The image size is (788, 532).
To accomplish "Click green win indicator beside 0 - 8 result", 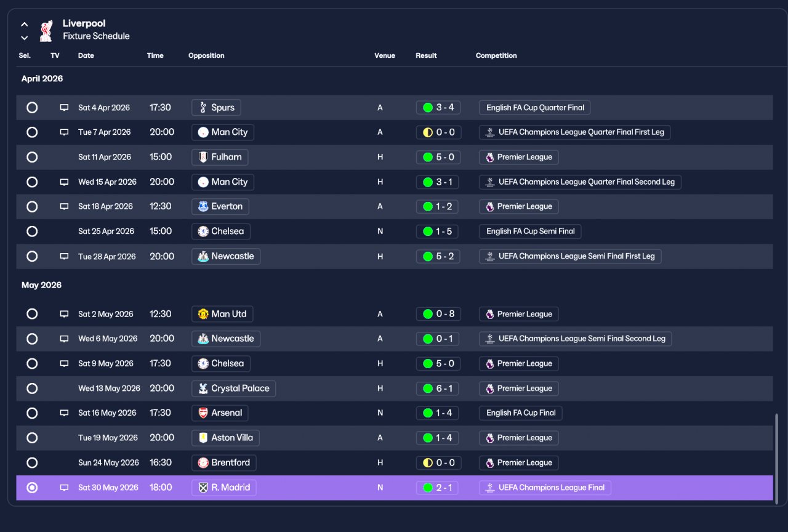I will pyautogui.click(x=428, y=314).
